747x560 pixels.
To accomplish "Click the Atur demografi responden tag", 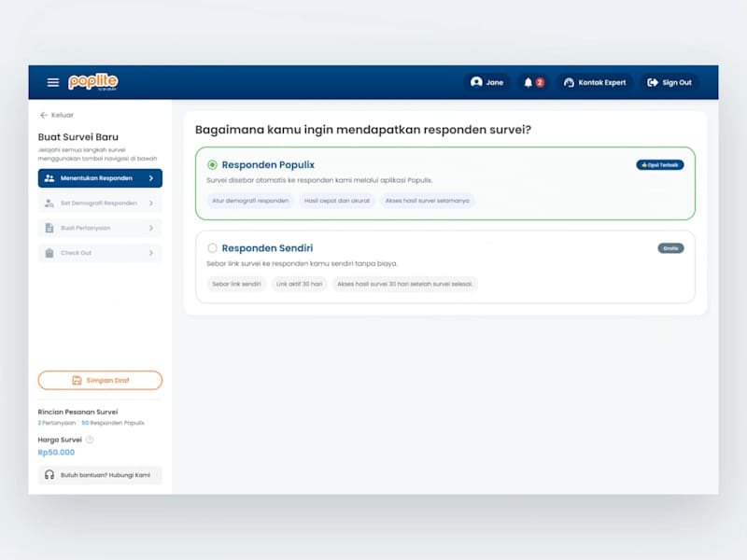I will tap(250, 201).
